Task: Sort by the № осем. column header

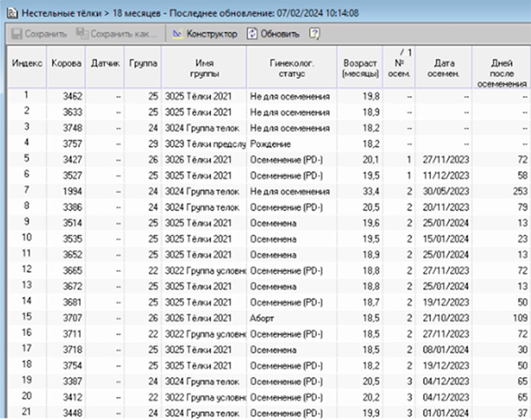Action: coord(400,67)
